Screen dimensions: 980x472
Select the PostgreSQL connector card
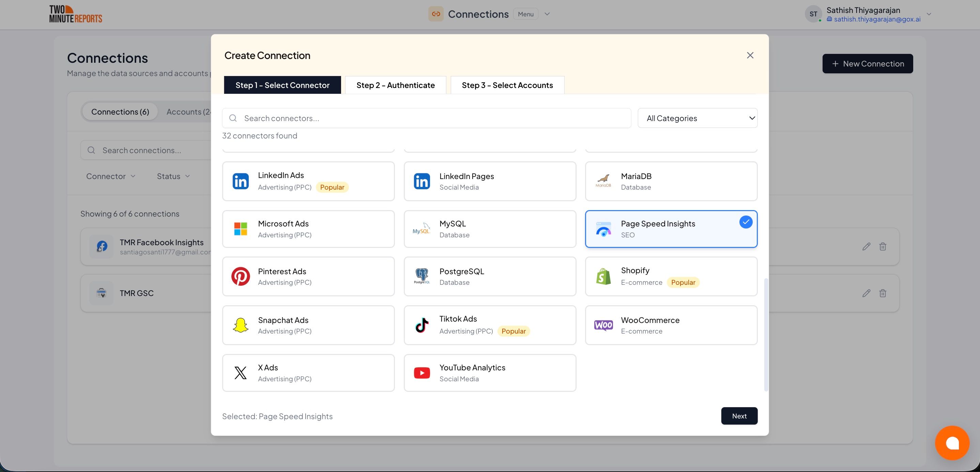(x=490, y=276)
